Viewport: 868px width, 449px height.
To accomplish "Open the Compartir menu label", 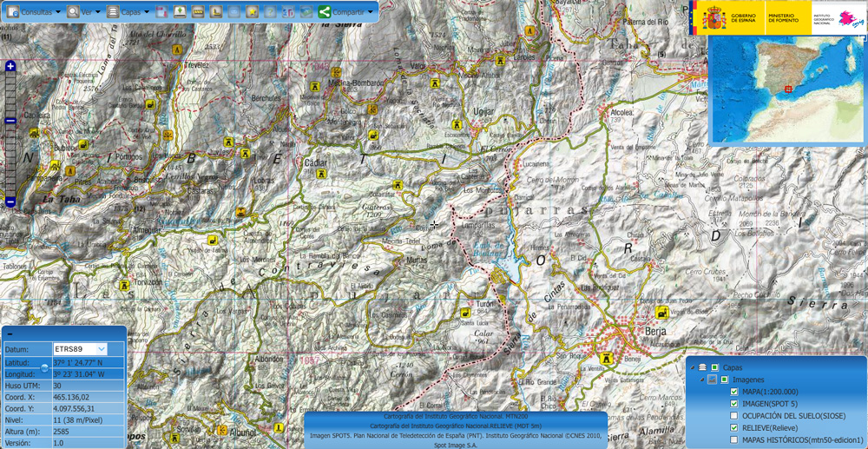I will (x=349, y=11).
